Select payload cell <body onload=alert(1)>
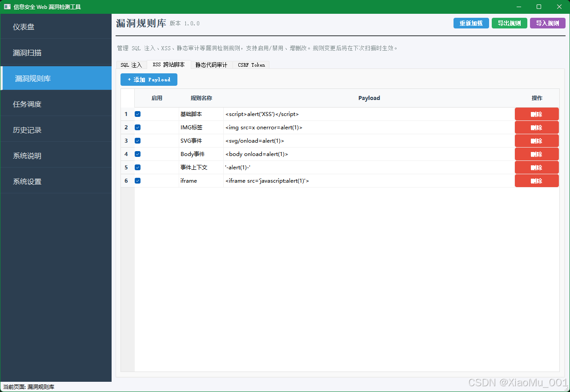Image resolution: width=570 pixels, height=392 pixels. coord(369,154)
